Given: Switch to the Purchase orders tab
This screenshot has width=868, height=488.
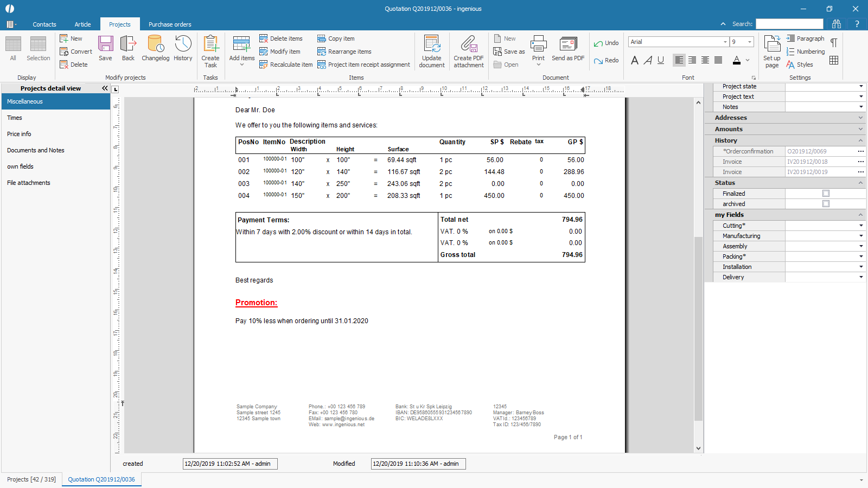Looking at the screenshot, I should pyautogui.click(x=170, y=24).
